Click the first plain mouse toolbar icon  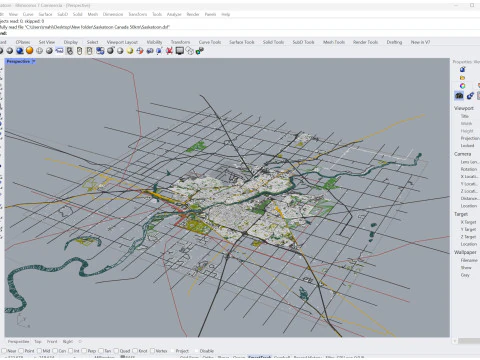[x=79, y=51]
